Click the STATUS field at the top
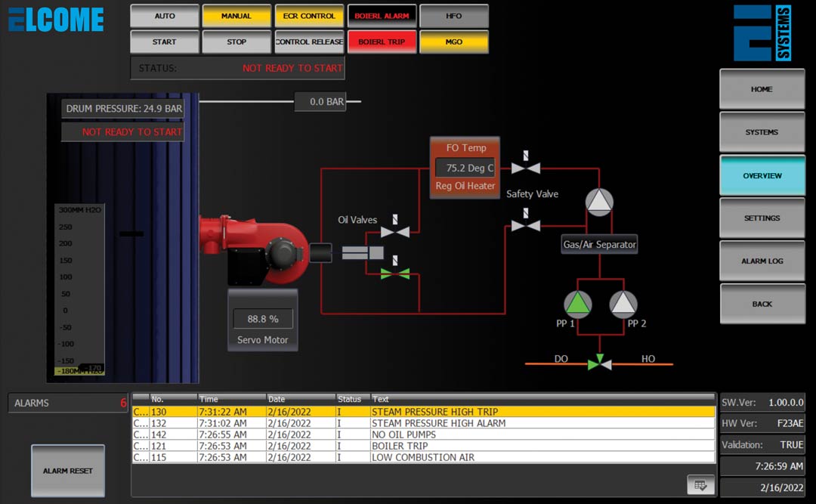Screen dimensions: 816x504 coord(237,68)
